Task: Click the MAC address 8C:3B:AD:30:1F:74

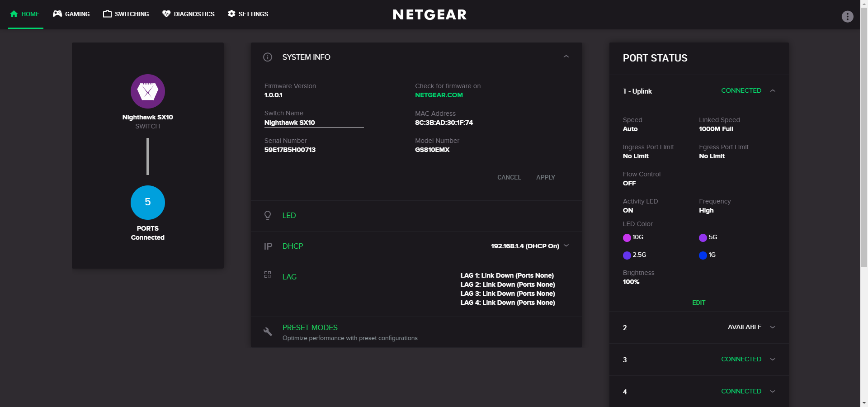Action: point(444,123)
